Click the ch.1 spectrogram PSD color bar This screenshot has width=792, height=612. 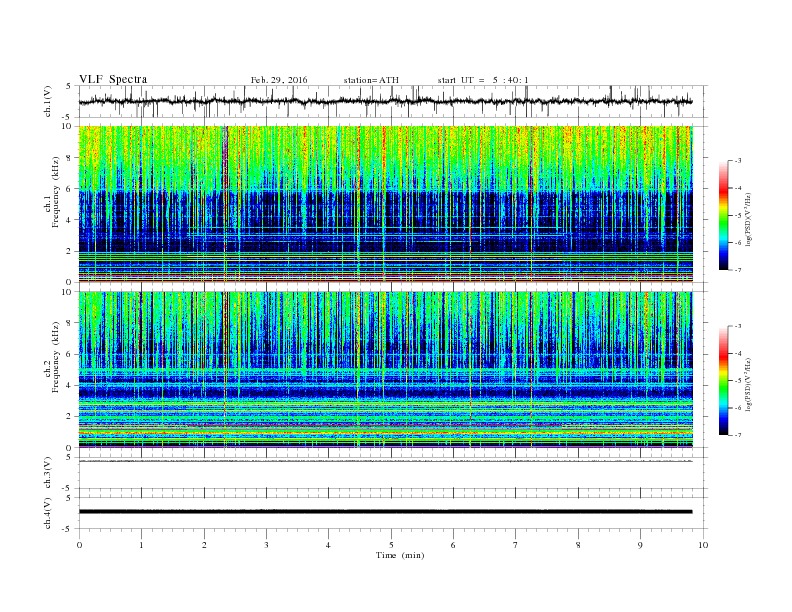tap(723, 215)
